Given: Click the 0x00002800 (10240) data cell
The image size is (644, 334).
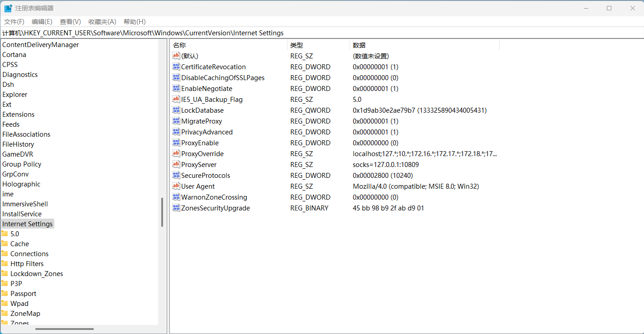Looking at the screenshot, I should 383,175.
